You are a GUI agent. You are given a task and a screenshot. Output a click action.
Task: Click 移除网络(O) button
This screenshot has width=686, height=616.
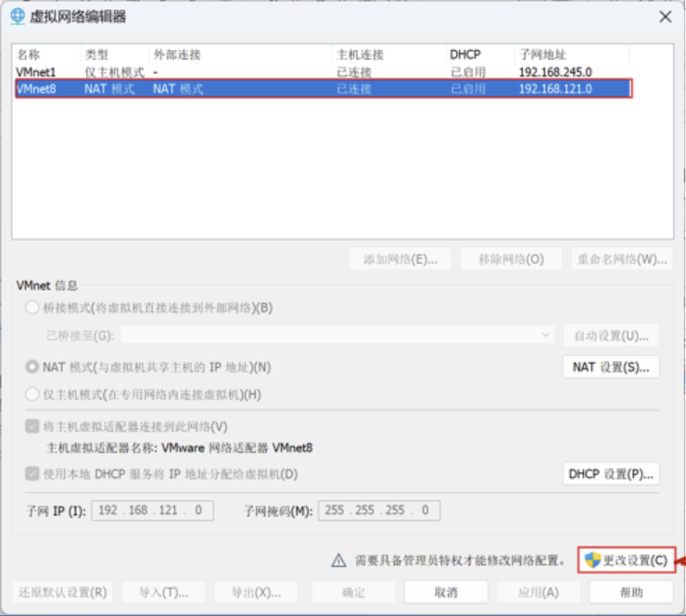(x=511, y=259)
